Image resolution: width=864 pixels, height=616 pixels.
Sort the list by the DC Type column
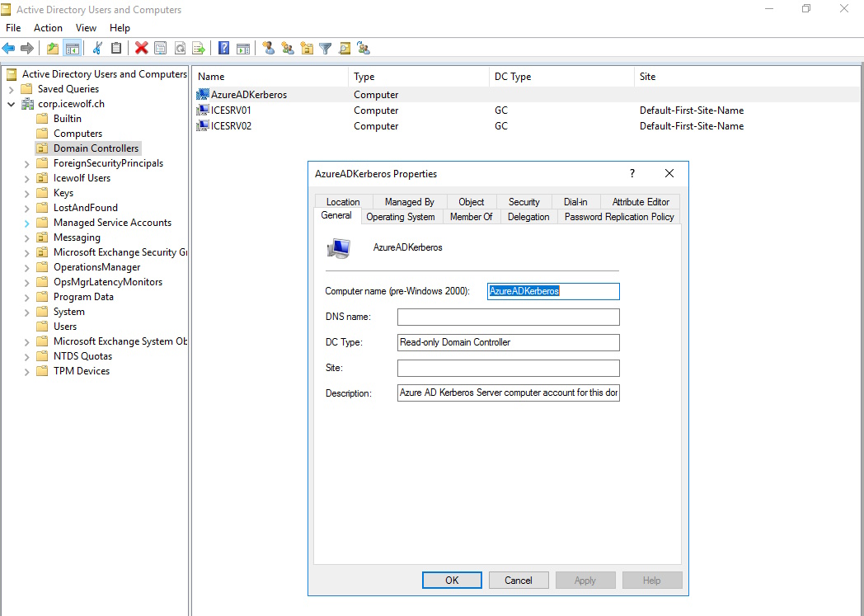coord(561,77)
